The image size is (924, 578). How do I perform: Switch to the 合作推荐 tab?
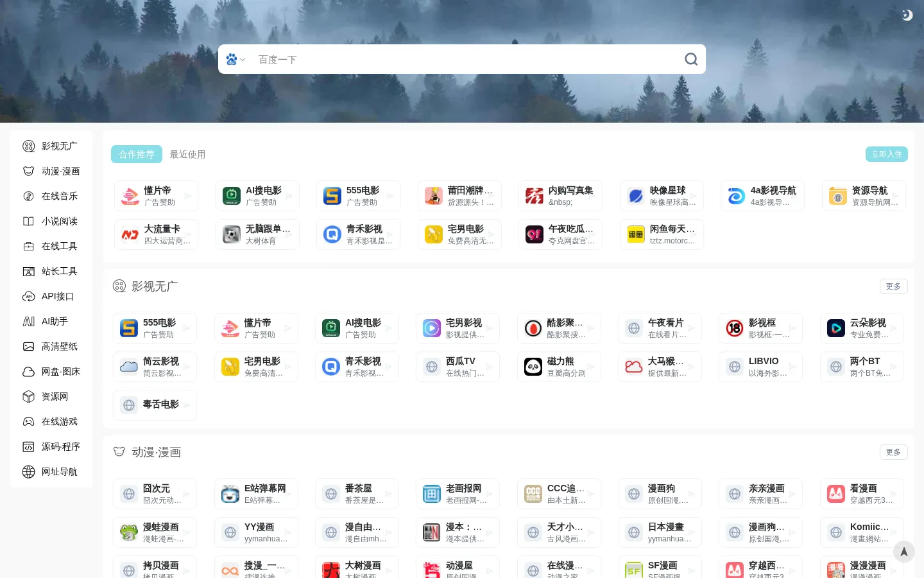137,154
